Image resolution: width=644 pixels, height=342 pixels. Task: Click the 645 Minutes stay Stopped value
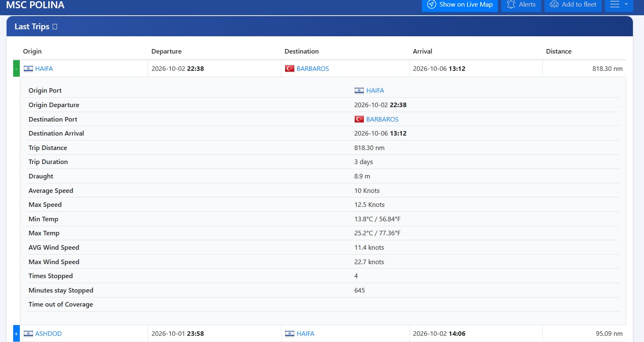tap(360, 290)
